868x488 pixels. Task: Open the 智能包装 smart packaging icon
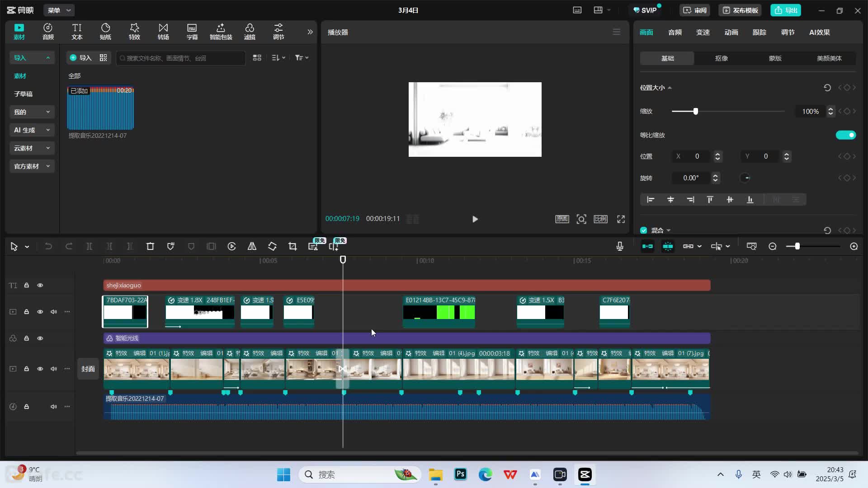[x=221, y=32]
